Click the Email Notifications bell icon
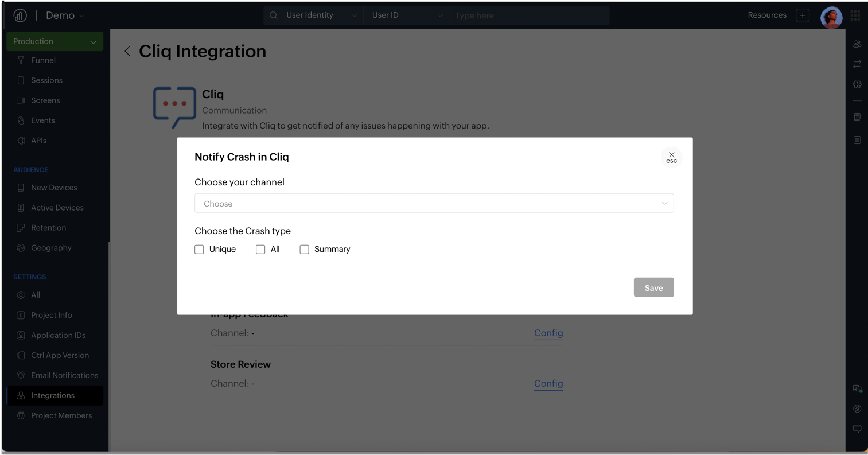 tap(21, 375)
